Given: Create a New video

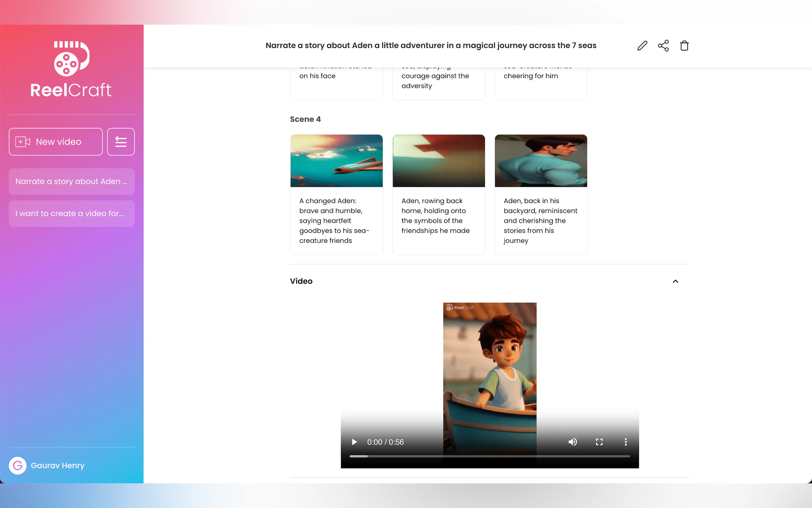Looking at the screenshot, I should click(x=56, y=142).
